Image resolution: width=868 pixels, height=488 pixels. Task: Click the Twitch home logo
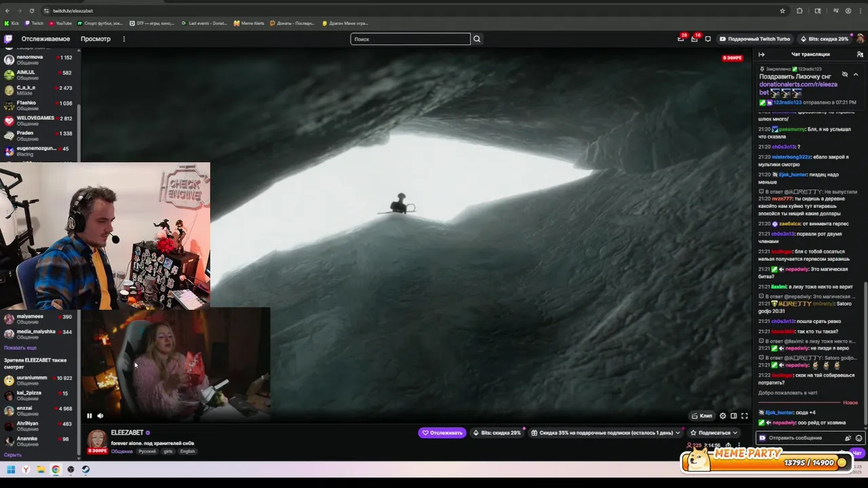(8, 39)
